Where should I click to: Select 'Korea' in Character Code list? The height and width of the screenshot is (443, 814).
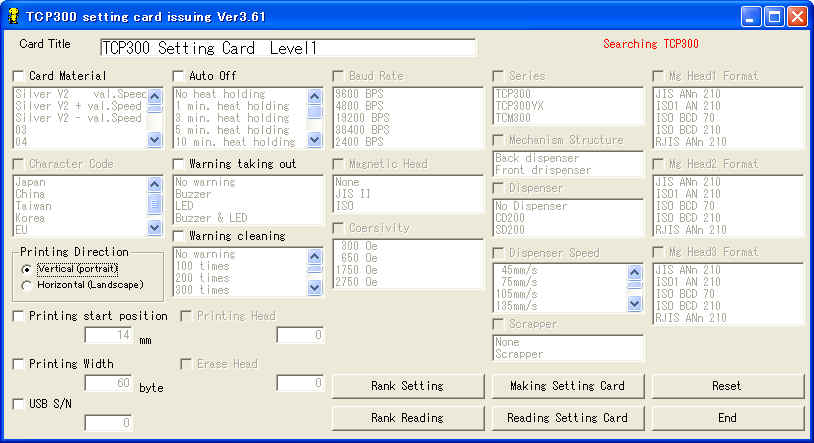click(30, 218)
